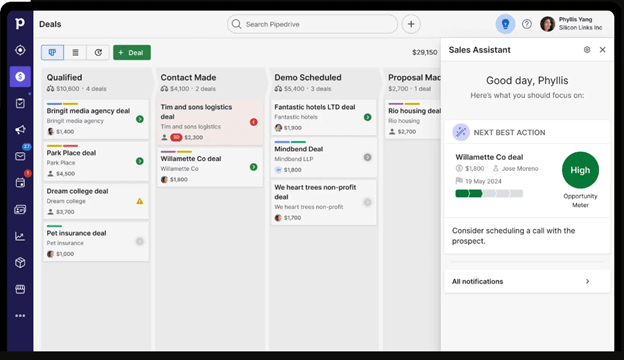
Task: Switch to pipeline kanban view
Action: pyautogui.click(x=52, y=53)
